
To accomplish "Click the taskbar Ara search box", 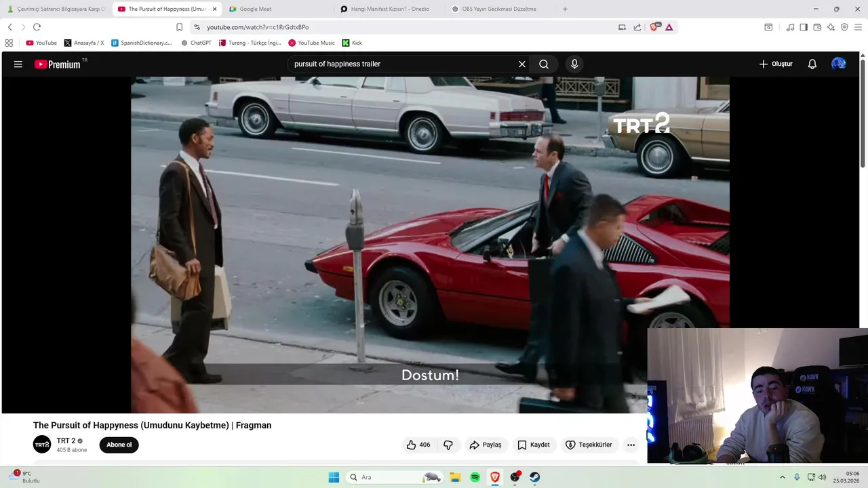I will (x=395, y=477).
